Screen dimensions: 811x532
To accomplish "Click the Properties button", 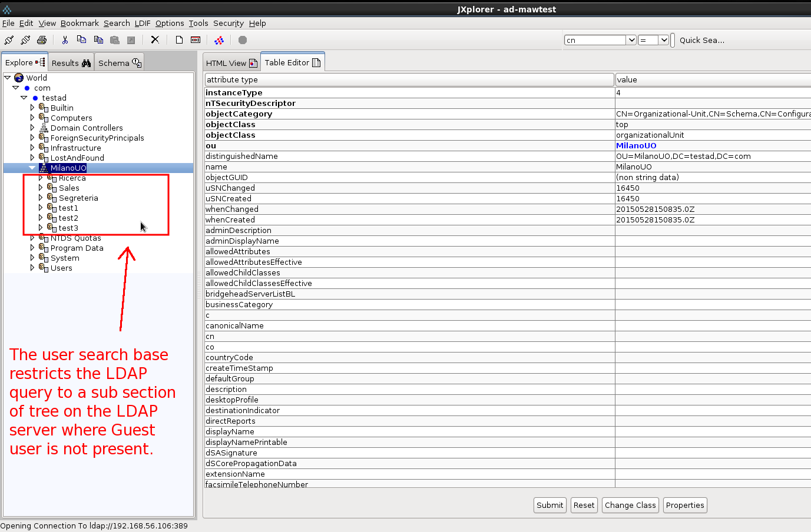I will click(685, 505).
